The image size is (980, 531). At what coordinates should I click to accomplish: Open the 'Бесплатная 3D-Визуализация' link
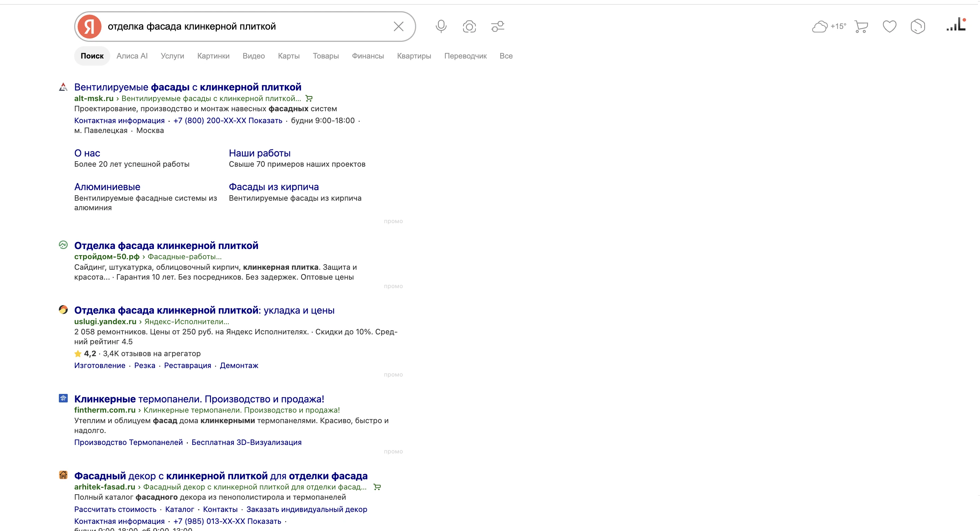[x=246, y=442]
